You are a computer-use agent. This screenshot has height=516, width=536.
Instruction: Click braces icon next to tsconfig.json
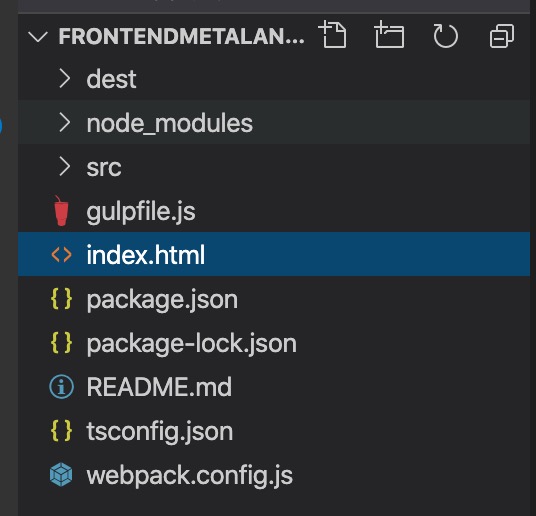tap(62, 431)
